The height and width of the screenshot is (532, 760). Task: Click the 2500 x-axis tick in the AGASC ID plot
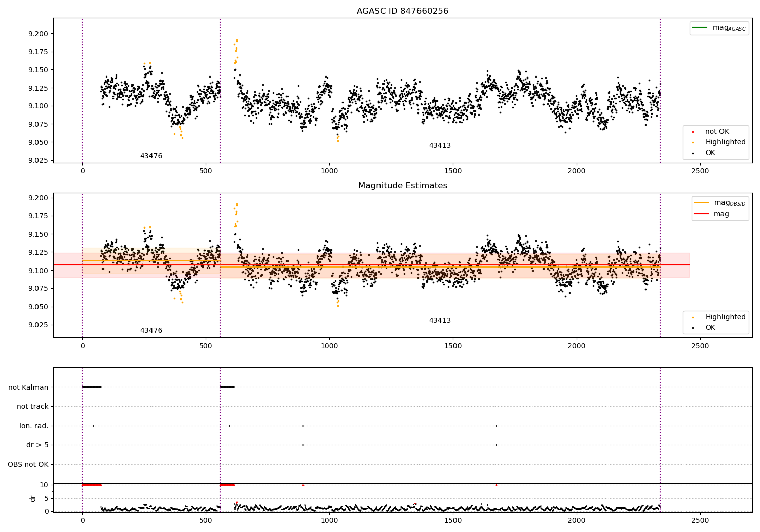(x=700, y=171)
